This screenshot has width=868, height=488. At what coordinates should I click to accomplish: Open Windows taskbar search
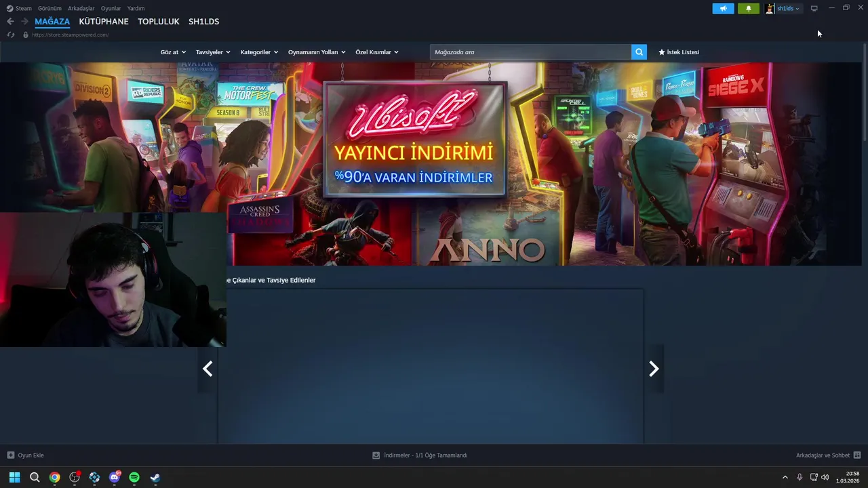pos(35,477)
